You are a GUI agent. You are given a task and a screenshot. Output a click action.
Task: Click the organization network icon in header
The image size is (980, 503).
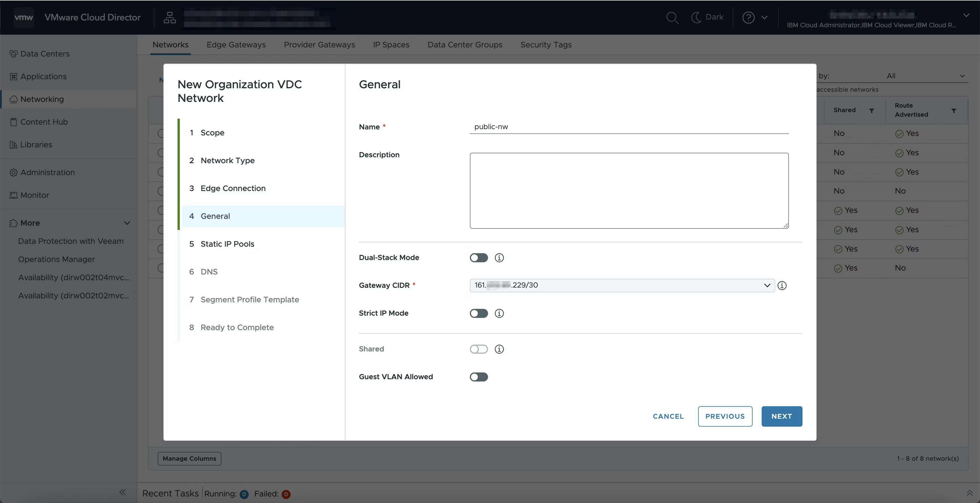(170, 18)
